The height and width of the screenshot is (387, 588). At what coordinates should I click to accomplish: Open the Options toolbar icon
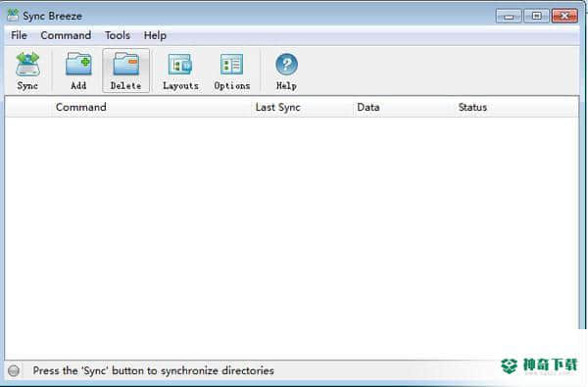tap(231, 71)
